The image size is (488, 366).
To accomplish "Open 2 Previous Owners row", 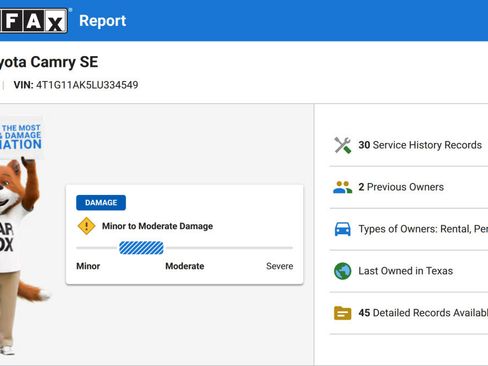I will (x=409, y=187).
